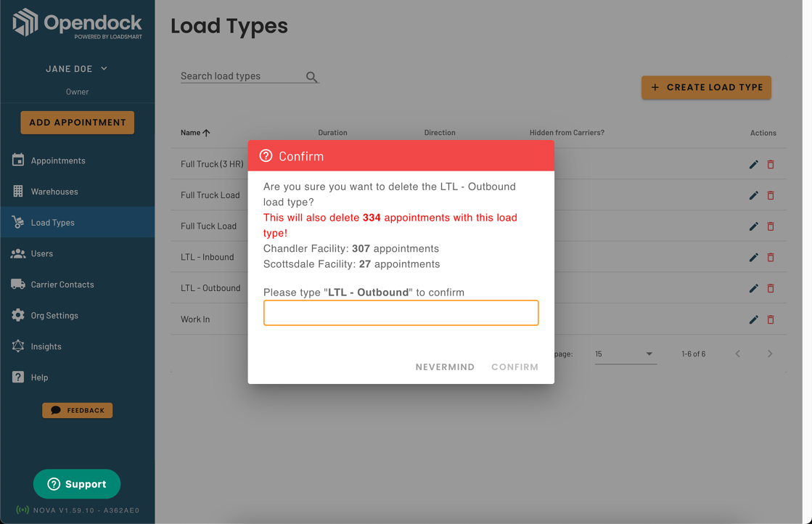Open Carrier Contacts page
This screenshot has height=524, width=812.
point(62,284)
